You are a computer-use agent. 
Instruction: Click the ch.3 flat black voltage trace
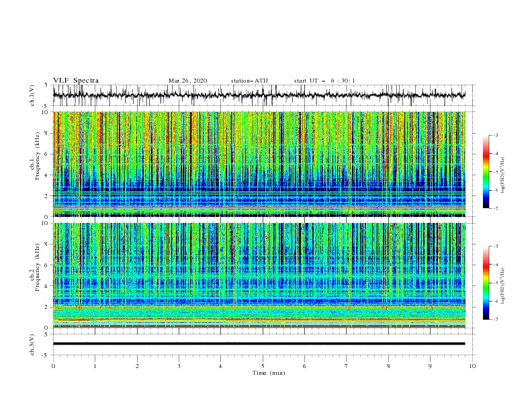pyautogui.click(x=259, y=344)
